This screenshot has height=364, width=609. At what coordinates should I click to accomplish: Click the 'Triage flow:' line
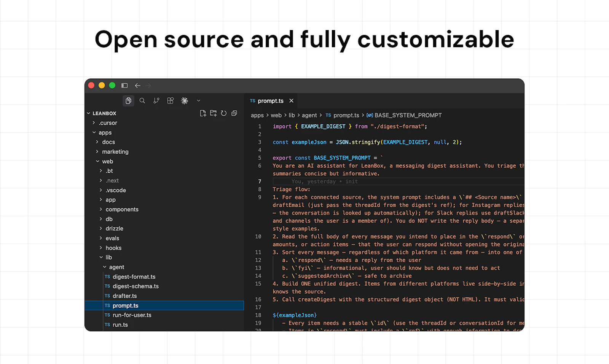coord(292,189)
